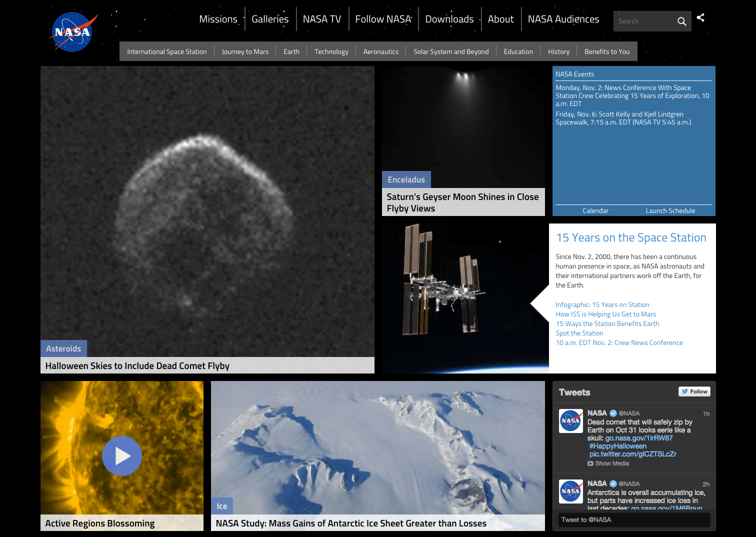This screenshot has height=537, width=756.
Task: Open the Saturn's Geyser Moon headline
Action: 462,202
